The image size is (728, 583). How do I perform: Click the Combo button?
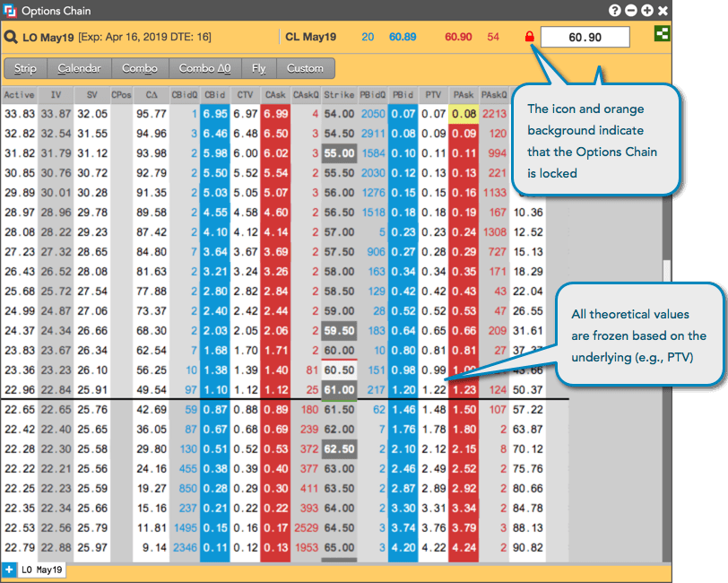pos(140,68)
